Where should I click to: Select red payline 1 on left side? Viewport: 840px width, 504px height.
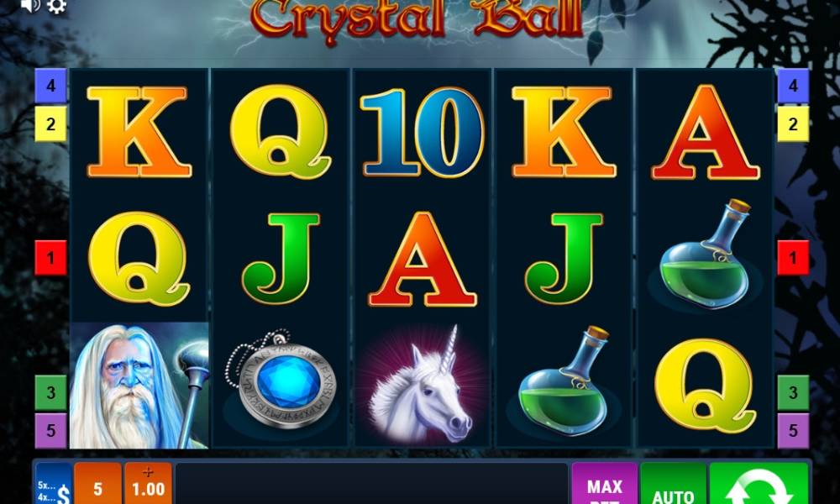50,258
